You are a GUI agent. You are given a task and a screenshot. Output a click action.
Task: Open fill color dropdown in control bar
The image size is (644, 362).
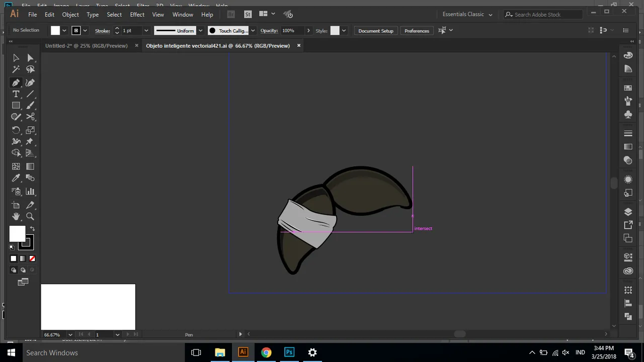(x=64, y=31)
